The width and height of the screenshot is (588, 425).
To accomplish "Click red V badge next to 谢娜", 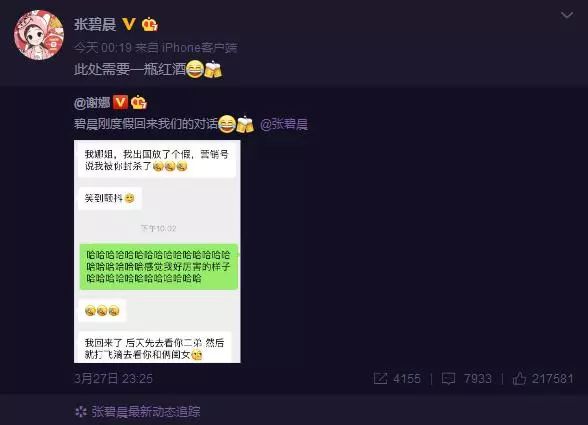I will (120, 102).
